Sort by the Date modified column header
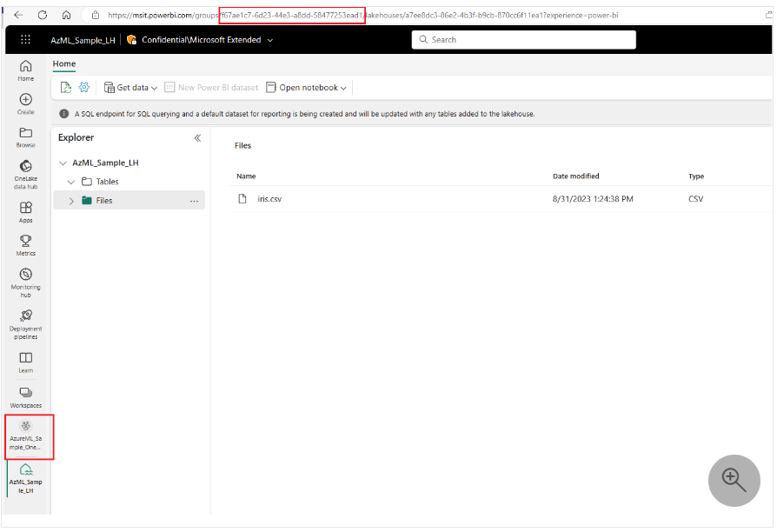Image resolution: width=777 pixels, height=532 pixels. pos(576,176)
